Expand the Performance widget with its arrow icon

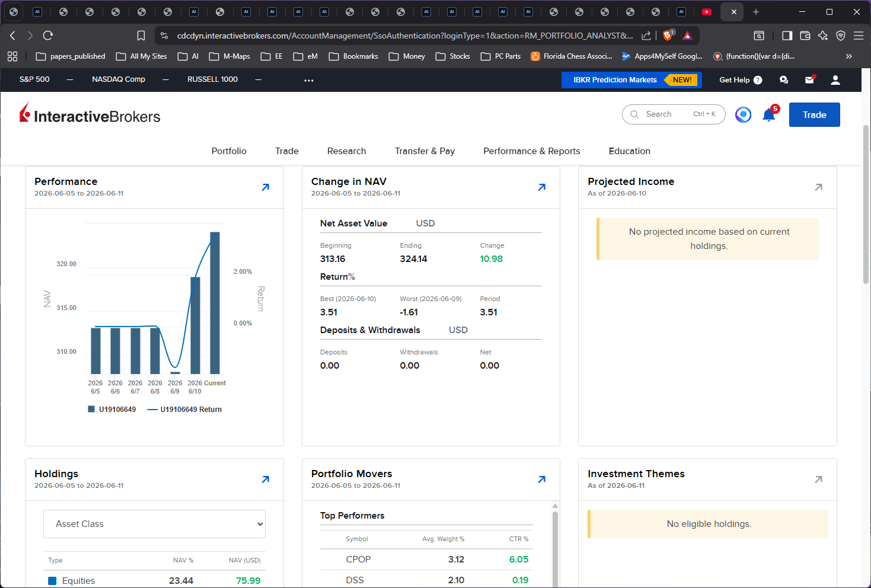coord(266,187)
